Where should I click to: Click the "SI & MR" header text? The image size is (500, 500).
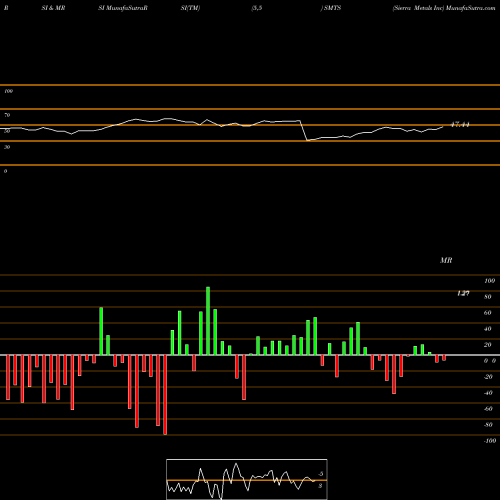pos(53,8)
